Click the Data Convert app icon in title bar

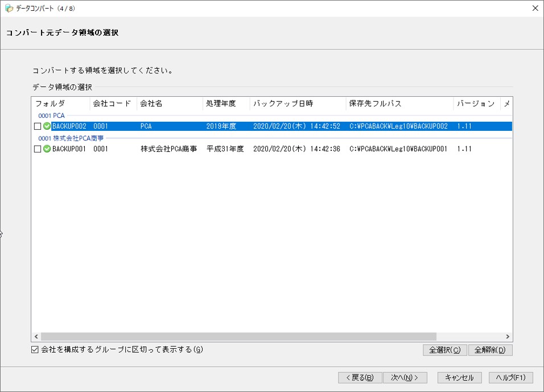click(9, 9)
